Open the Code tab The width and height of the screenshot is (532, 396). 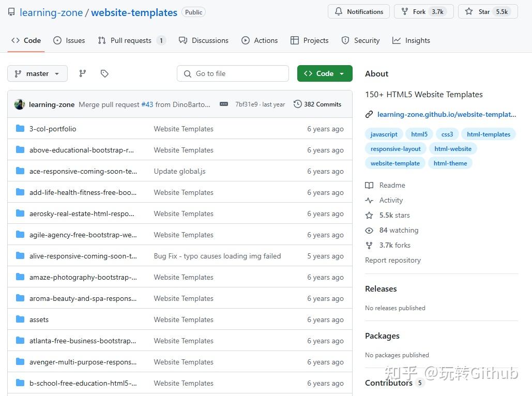tap(26, 40)
